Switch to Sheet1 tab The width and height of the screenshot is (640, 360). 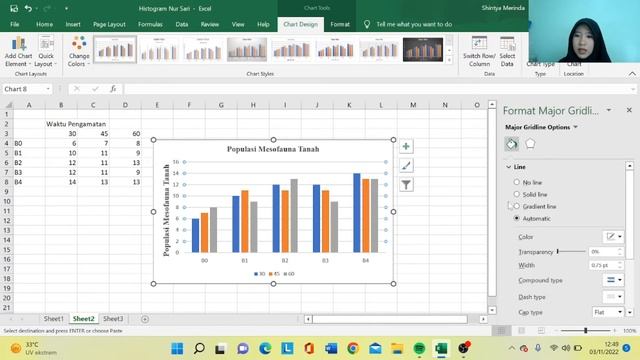click(53, 319)
